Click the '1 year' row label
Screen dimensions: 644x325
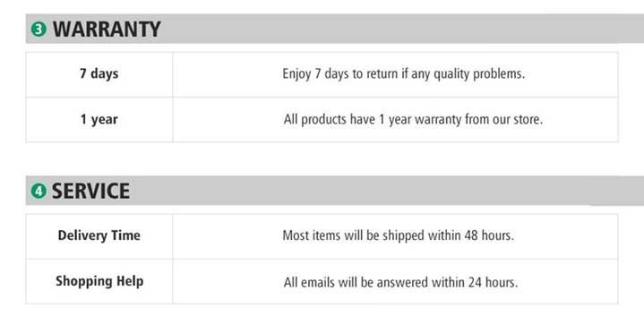point(99,119)
